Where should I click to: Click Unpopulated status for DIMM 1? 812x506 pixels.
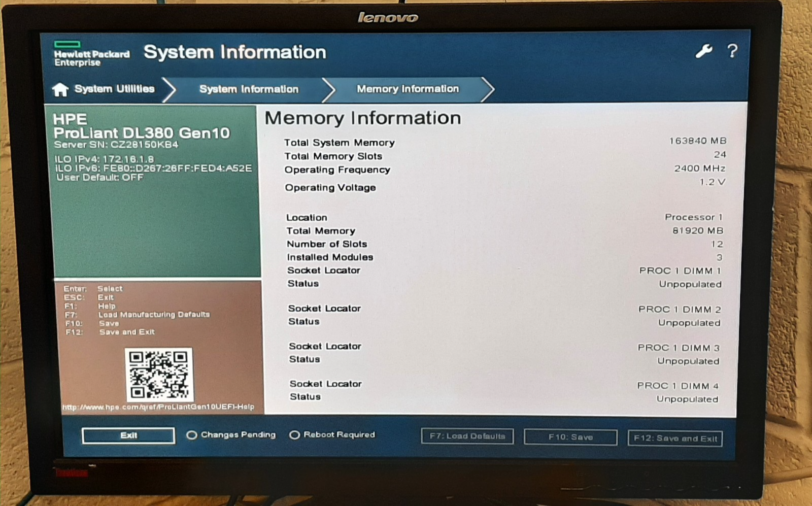point(690,284)
